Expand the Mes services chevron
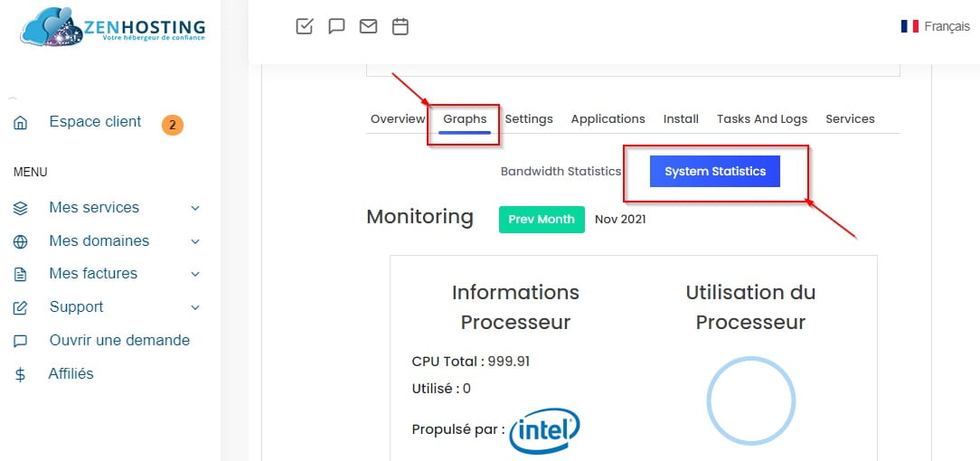 point(195,208)
